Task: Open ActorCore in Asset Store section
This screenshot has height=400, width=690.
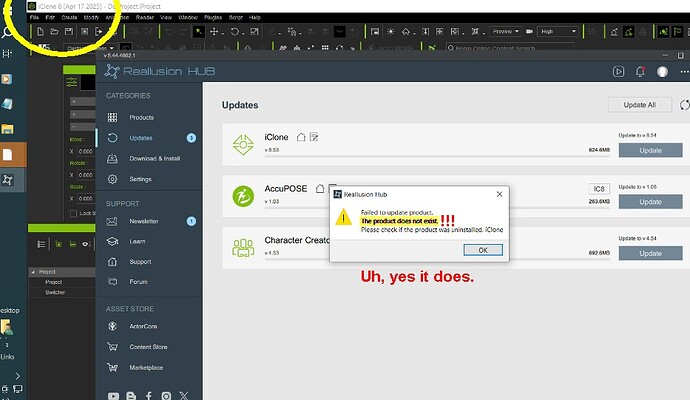Action: point(143,327)
